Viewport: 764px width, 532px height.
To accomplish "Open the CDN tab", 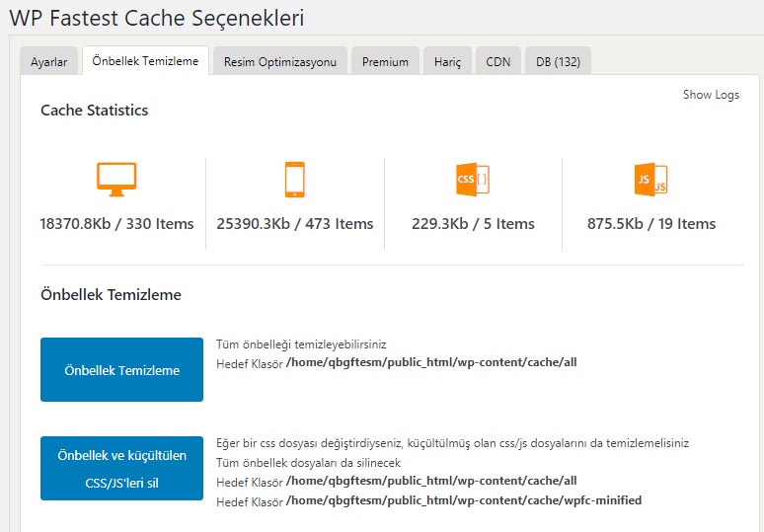I will [x=497, y=61].
